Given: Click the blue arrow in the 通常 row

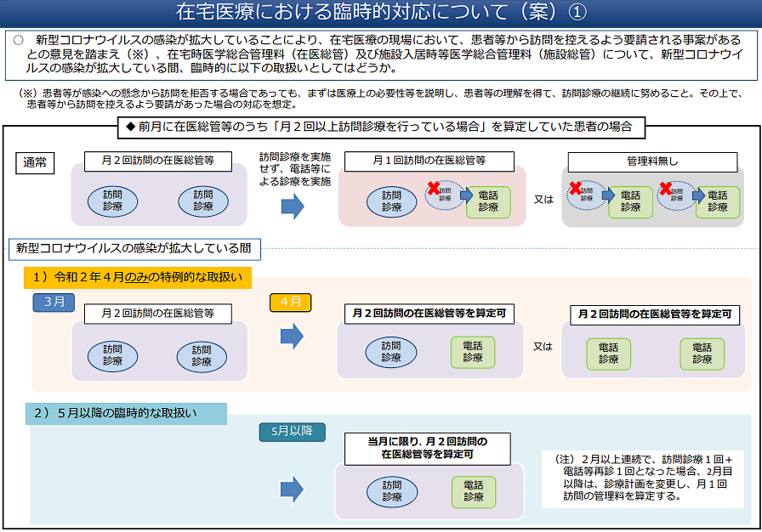Looking at the screenshot, I should tap(292, 206).
